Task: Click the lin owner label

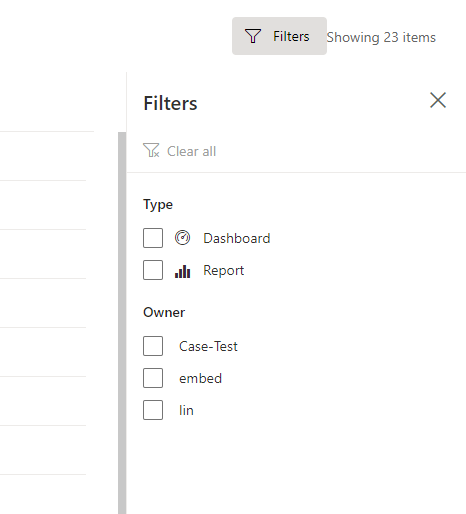Action: click(x=186, y=410)
